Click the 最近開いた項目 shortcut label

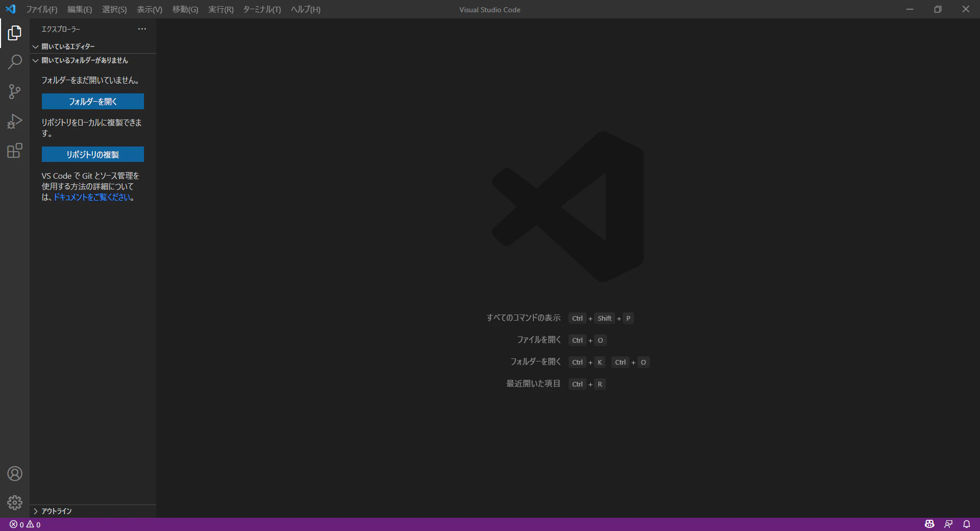[x=533, y=384]
